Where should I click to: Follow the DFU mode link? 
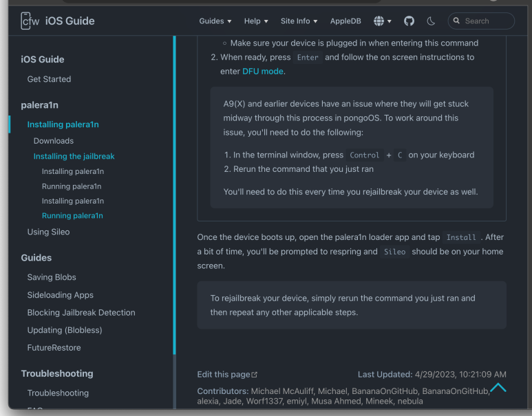tap(263, 72)
